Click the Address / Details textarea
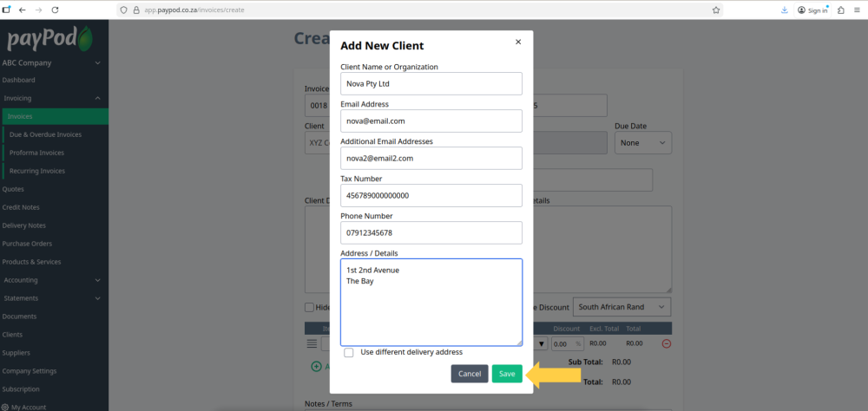 tap(431, 302)
